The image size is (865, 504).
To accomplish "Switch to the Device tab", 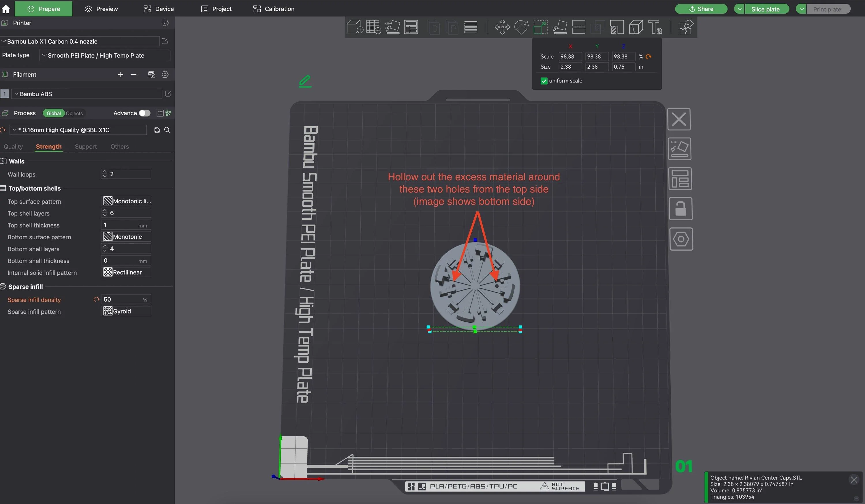I will click(159, 9).
